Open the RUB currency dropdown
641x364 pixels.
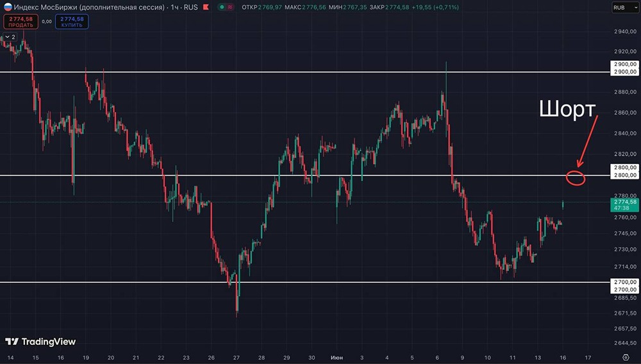(625, 7)
